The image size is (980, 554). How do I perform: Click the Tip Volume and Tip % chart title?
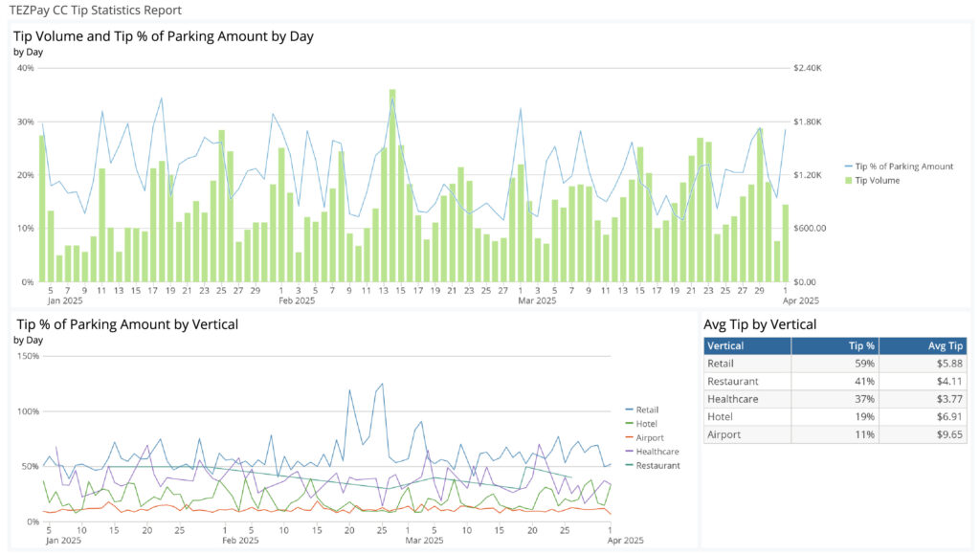[x=163, y=36]
